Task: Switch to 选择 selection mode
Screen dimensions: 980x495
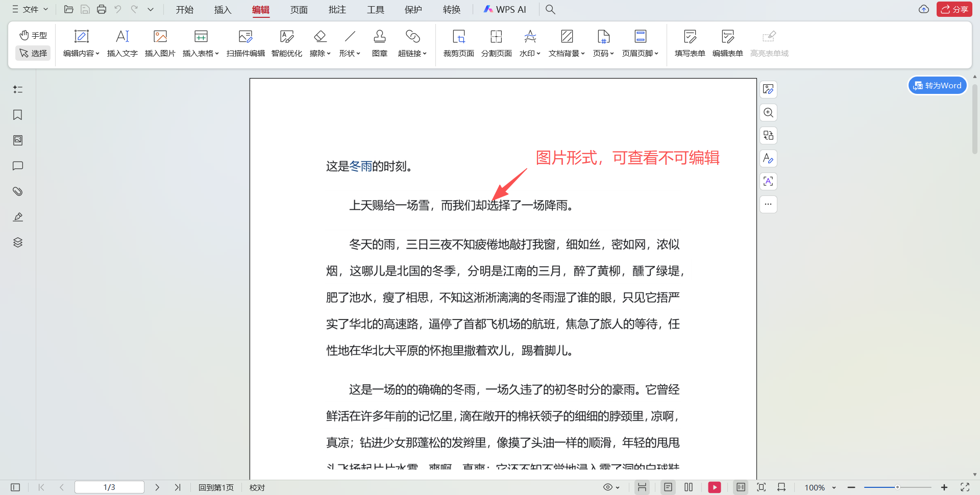Action: pos(33,53)
